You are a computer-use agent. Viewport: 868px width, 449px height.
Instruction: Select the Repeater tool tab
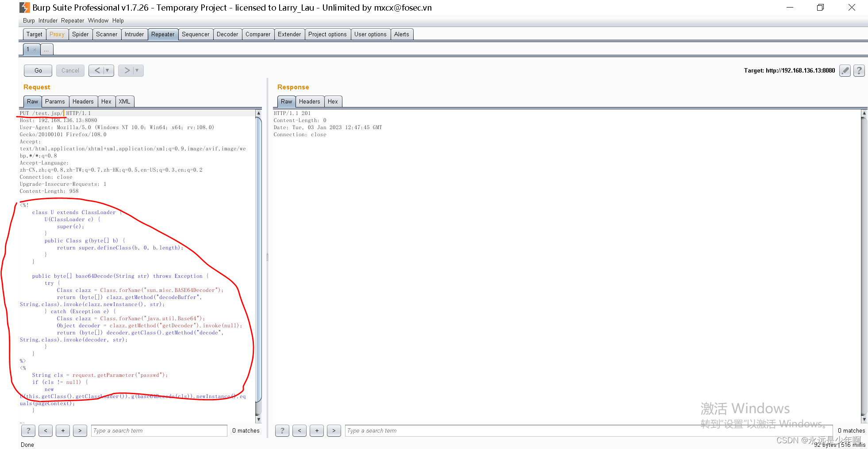coord(163,34)
